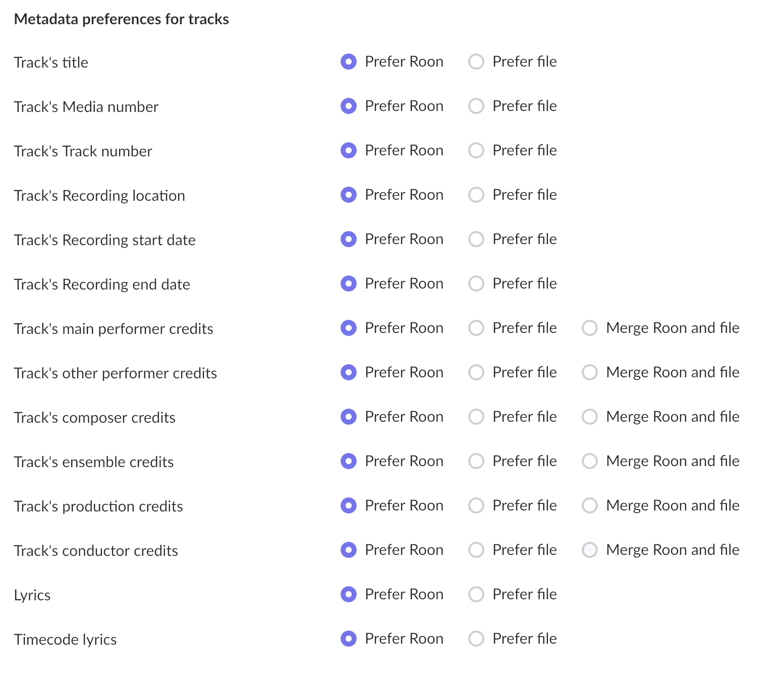
Task: Choose Prefer file for Track's Media number
Action: [x=476, y=106]
